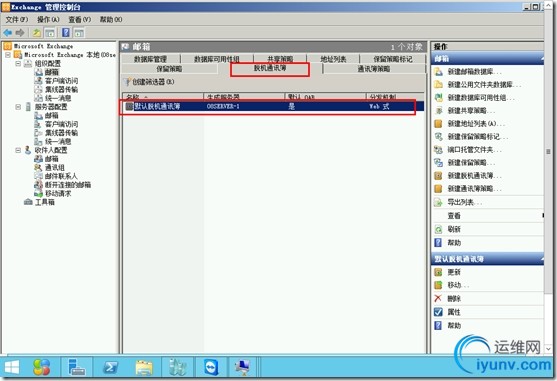This screenshot has height=381, width=557.
Task: Switch to the 保留策略 tab
Action: pyautogui.click(x=169, y=69)
